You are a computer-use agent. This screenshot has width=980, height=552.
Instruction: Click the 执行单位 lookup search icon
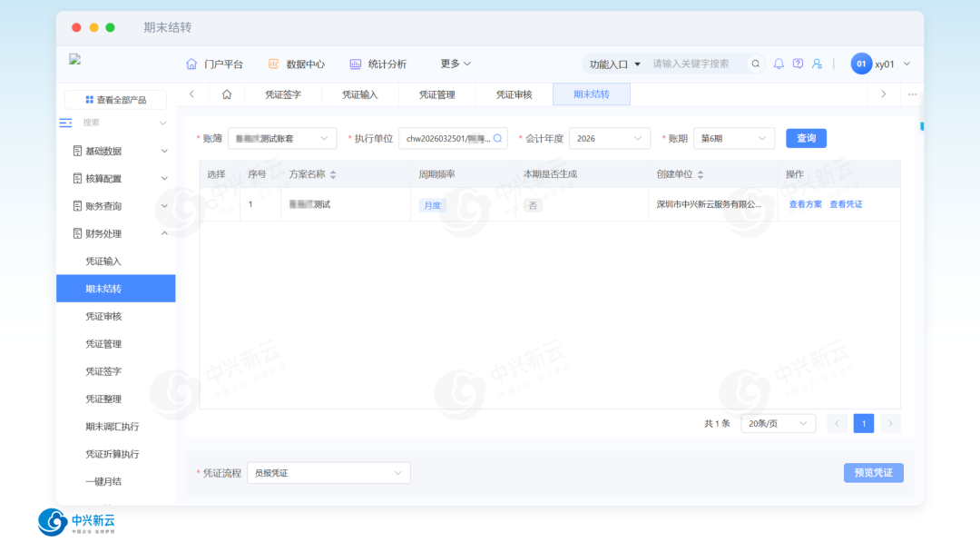pyautogui.click(x=497, y=138)
